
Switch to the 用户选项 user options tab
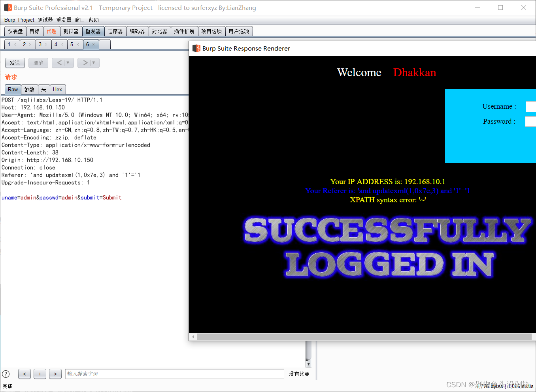(x=239, y=31)
